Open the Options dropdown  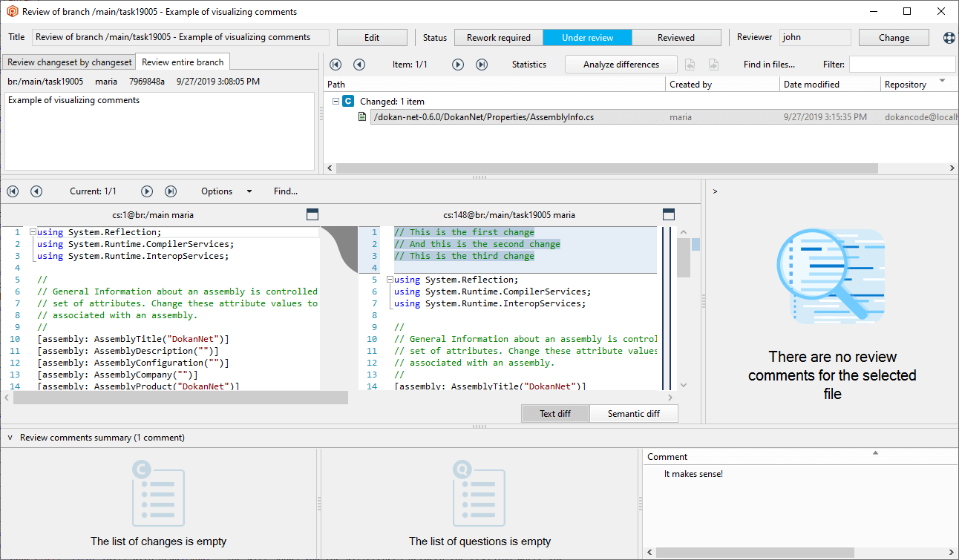tap(226, 191)
